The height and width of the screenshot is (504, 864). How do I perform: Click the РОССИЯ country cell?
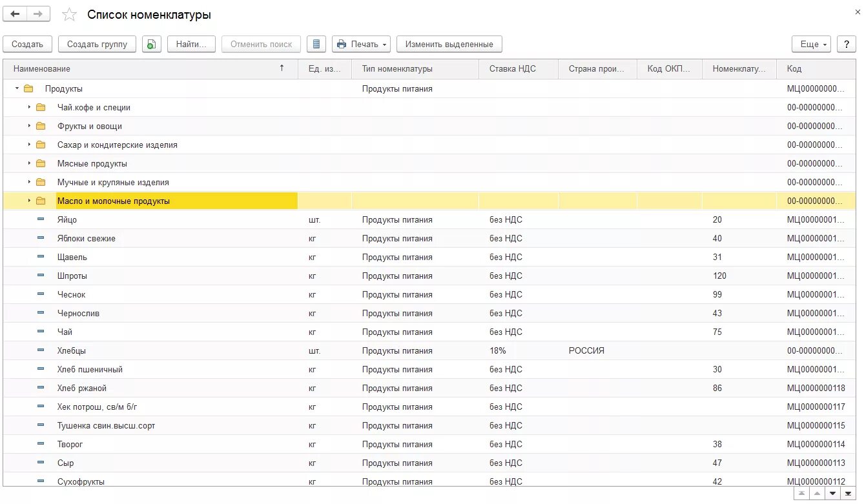tap(597, 350)
